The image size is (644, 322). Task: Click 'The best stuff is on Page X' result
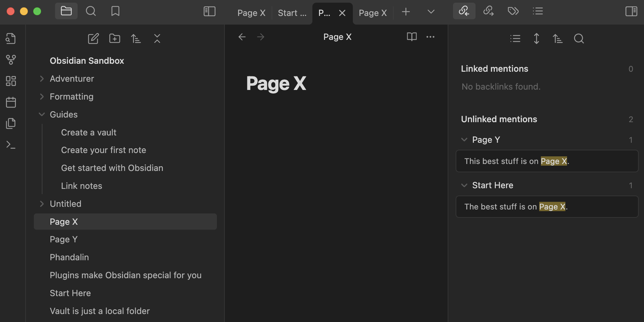(x=547, y=206)
